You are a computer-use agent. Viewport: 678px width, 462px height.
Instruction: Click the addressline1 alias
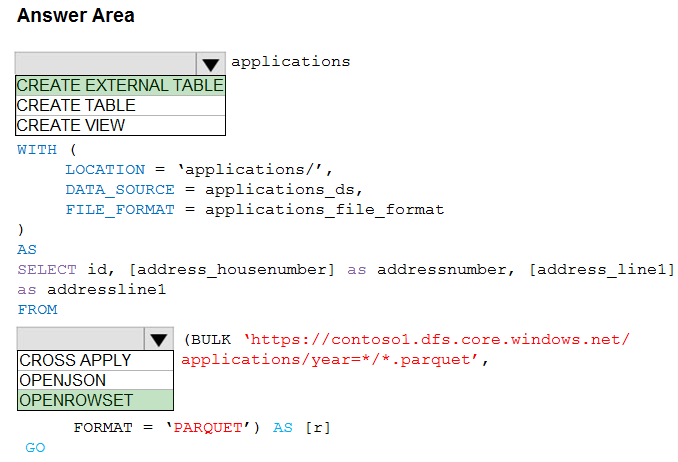[x=106, y=289]
